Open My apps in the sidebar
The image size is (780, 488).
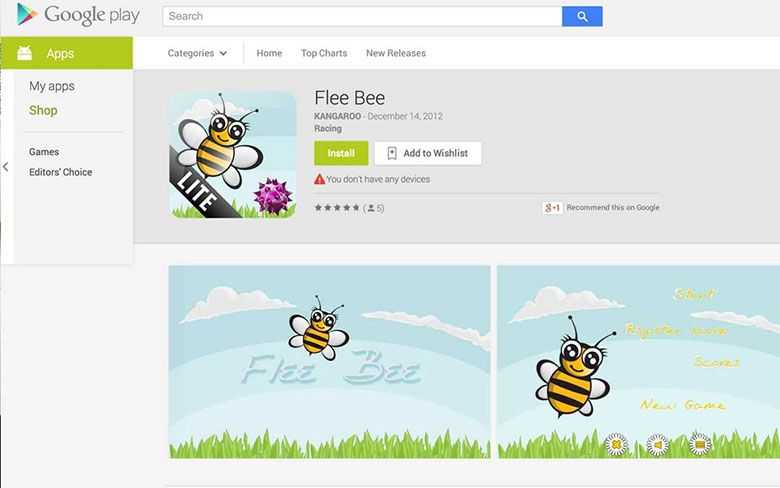point(52,86)
